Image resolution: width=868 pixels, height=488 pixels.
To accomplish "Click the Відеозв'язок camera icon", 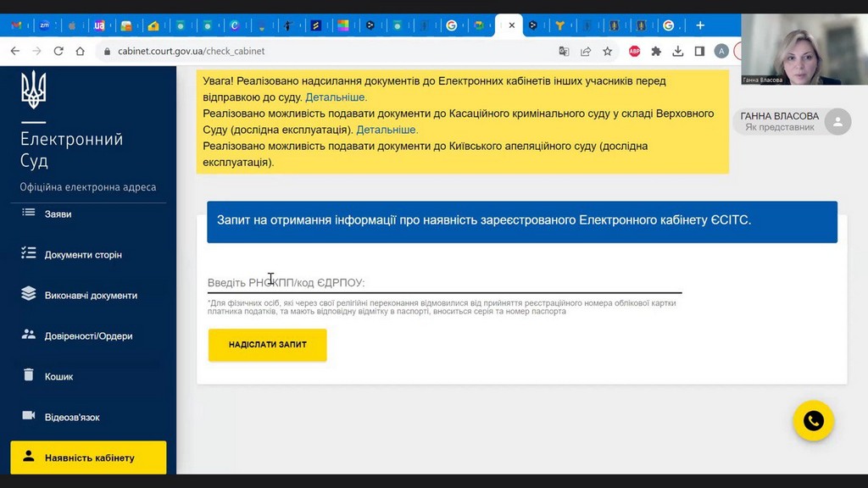I will [29, 416].
